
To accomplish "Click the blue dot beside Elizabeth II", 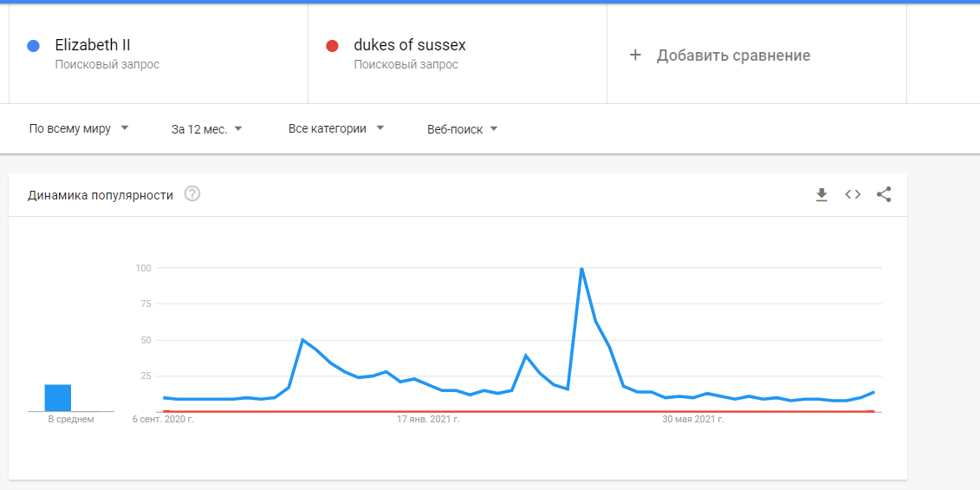I will [34, 46].
